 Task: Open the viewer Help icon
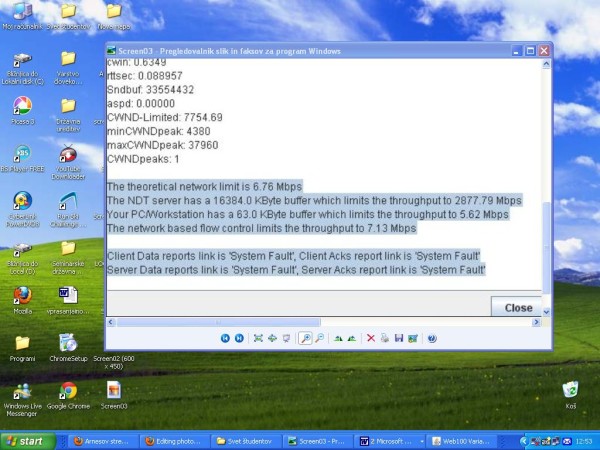point(431,338)
